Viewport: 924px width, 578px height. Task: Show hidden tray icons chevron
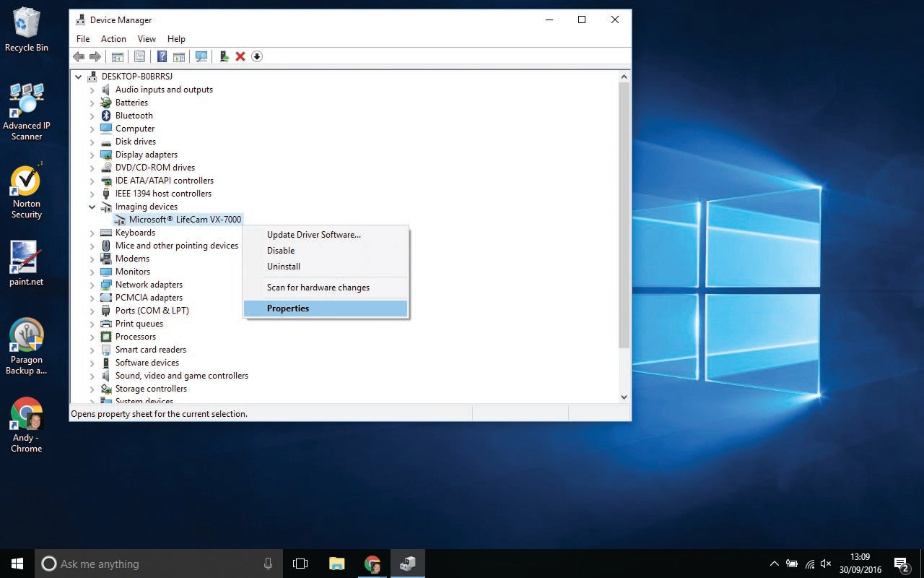pyautogui.click(x=775, y=564)
